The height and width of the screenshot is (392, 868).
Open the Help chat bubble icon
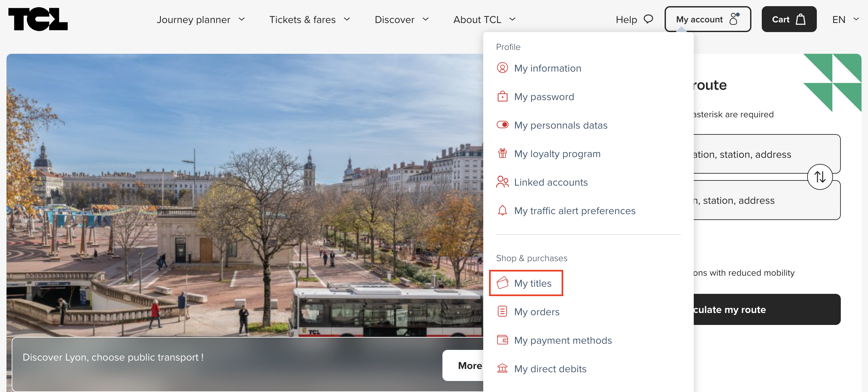[648, 19]
